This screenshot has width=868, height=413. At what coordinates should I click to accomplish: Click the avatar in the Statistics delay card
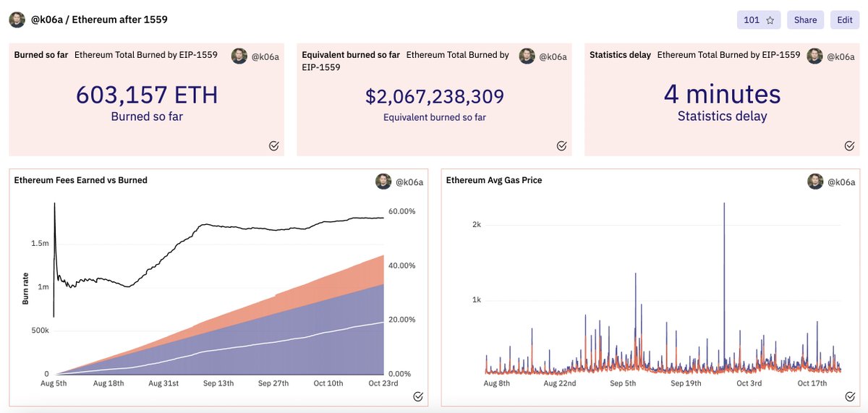(815, 56)
